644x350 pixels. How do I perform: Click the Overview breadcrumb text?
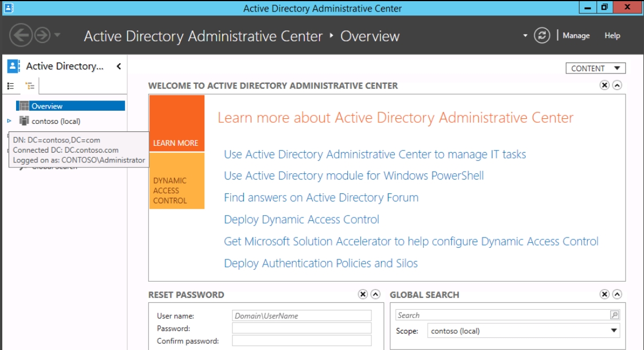[370, 36]
